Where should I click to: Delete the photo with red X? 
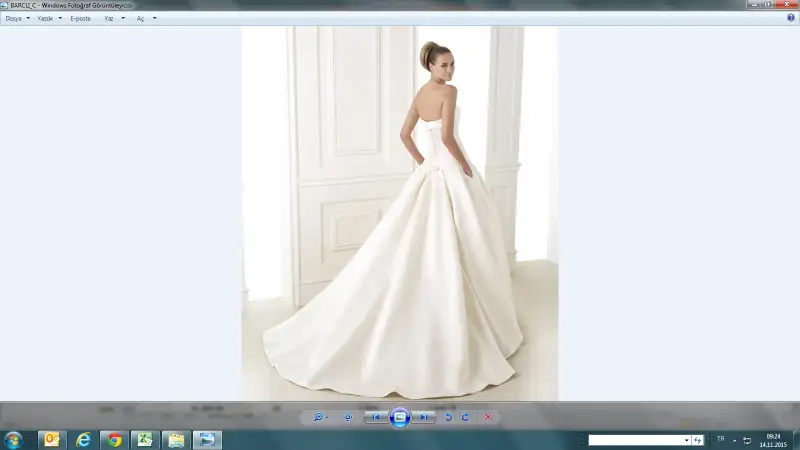coord(488,417)
